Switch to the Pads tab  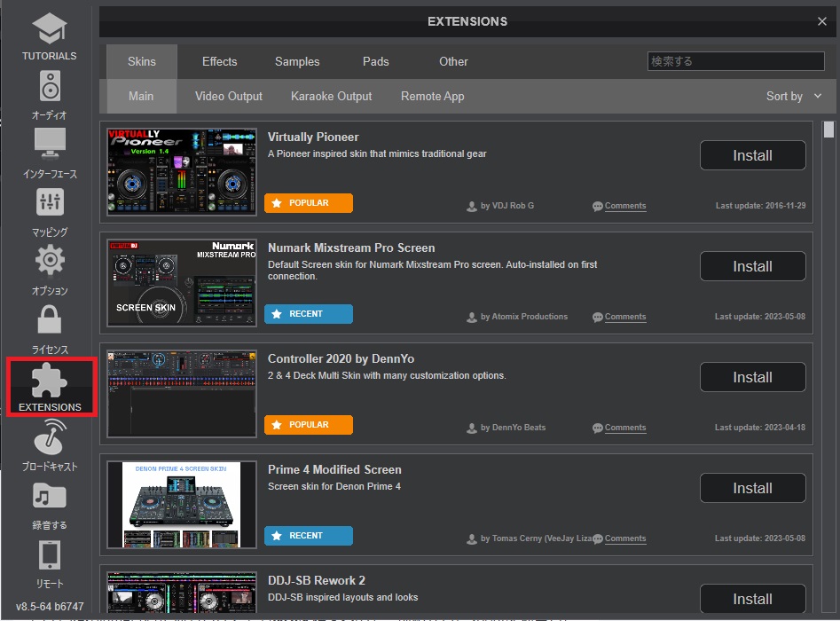pyautogui.click(x=375, y=61)
